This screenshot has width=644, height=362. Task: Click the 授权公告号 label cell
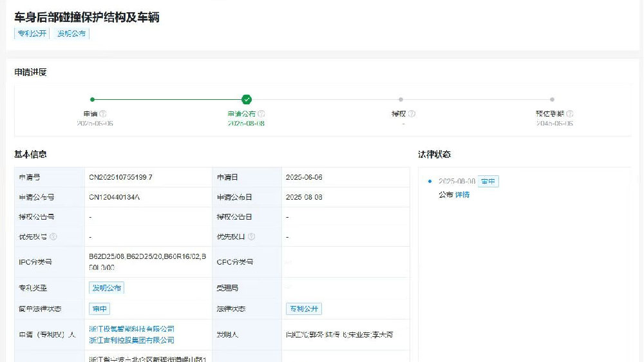coord(50,217)
